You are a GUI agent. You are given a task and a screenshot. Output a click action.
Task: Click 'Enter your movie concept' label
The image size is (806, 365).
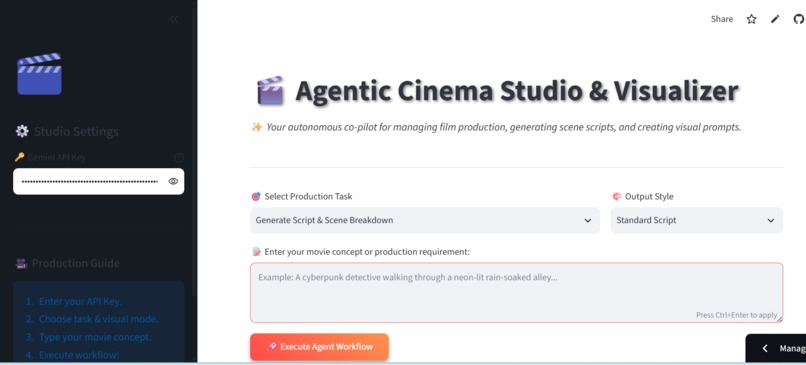coord(367,252)
